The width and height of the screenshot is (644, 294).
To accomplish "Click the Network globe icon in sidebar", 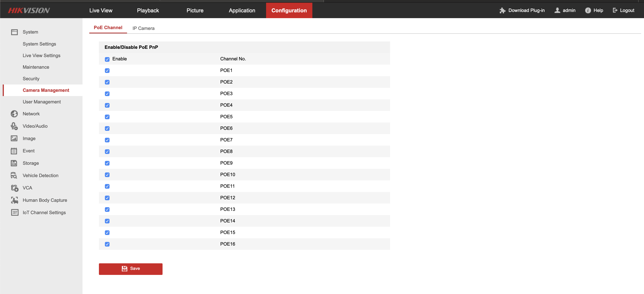I will tap(14, 114).
